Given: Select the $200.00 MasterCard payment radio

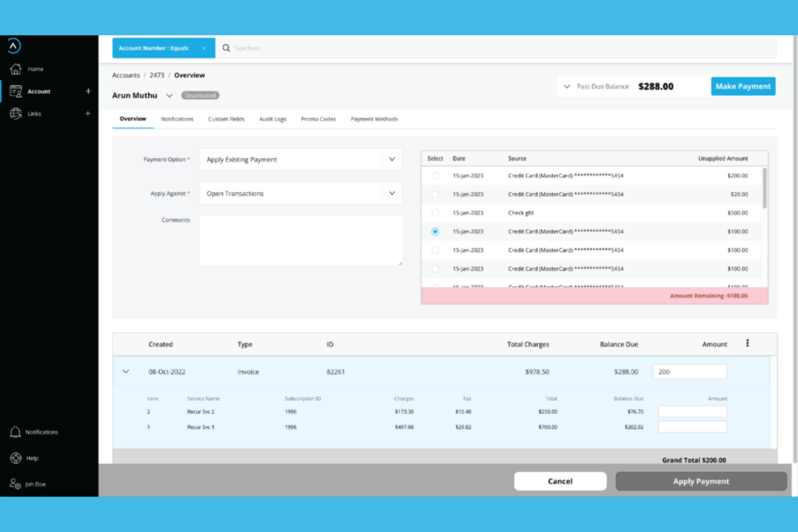Looking at the screenshot, I should click(x=435, y=176).
